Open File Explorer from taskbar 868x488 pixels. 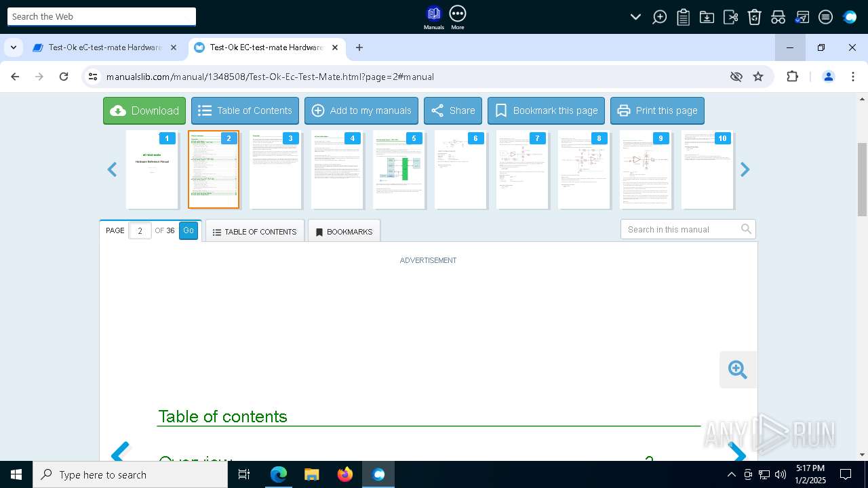click(x=311, y=474)
